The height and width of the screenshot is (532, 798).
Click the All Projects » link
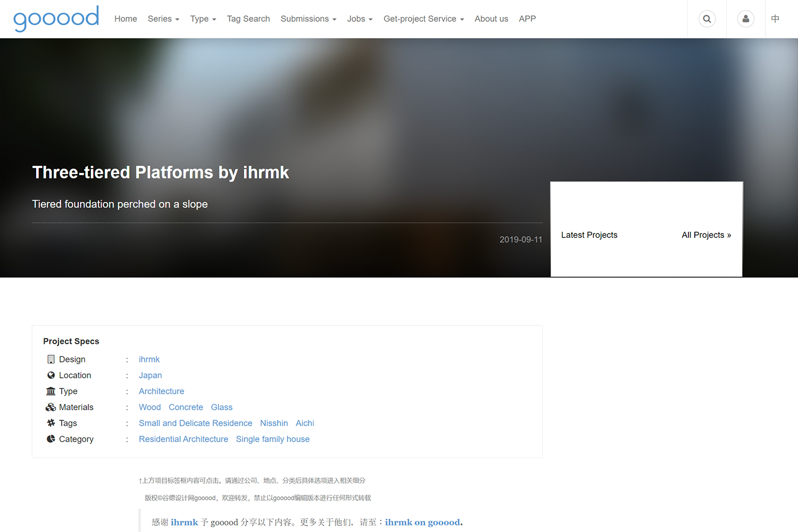706,235
